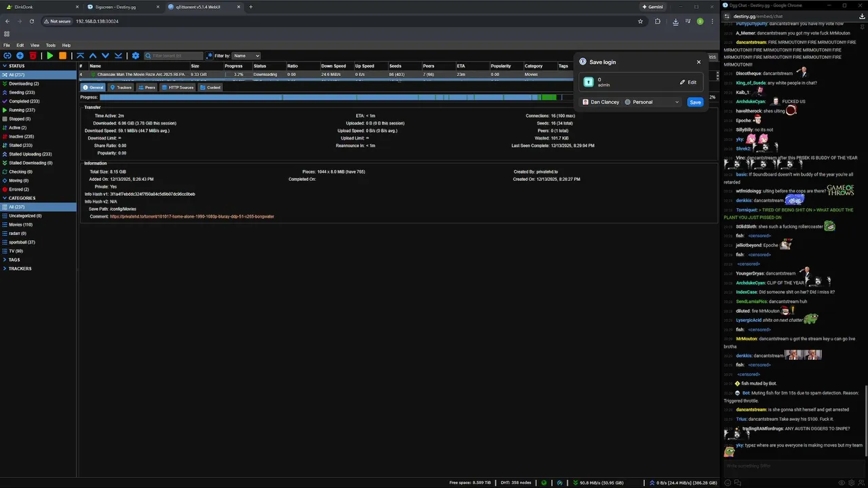Switch to the Peers tab

[146, 87]
